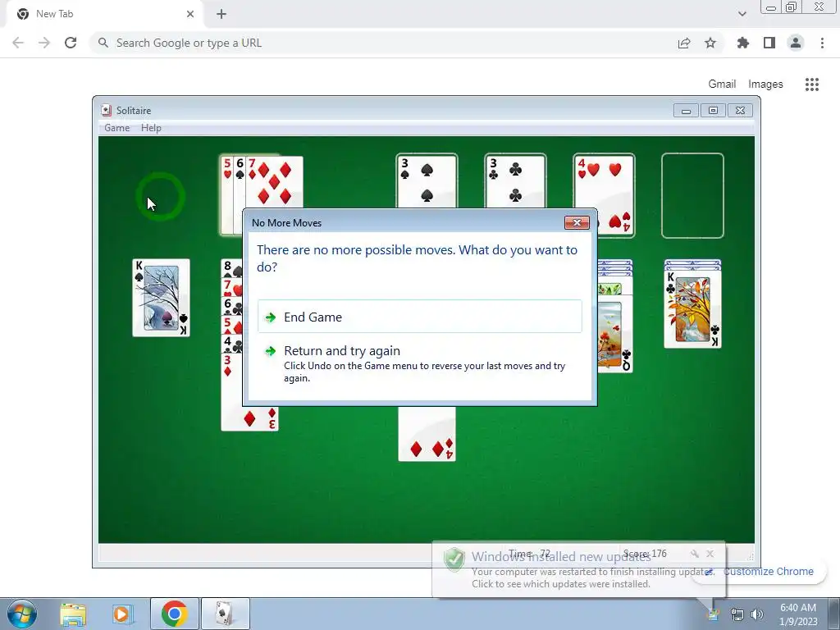Open Chrome three-dot menu
Screen dimensions: 840x630
pos(822,43)
